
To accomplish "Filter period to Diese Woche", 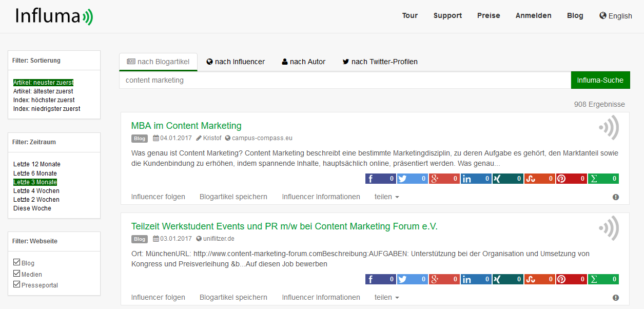I will click(x=32, y=208).
